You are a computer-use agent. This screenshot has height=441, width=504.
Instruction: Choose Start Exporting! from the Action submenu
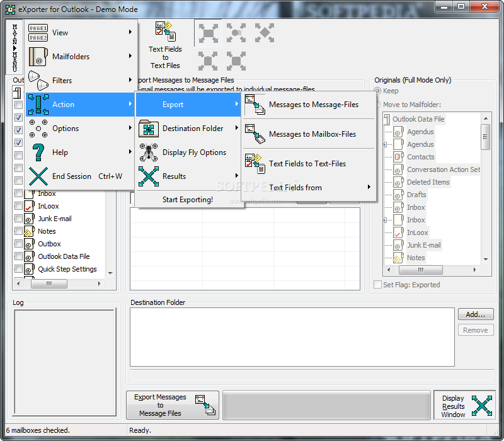[188, 200]
